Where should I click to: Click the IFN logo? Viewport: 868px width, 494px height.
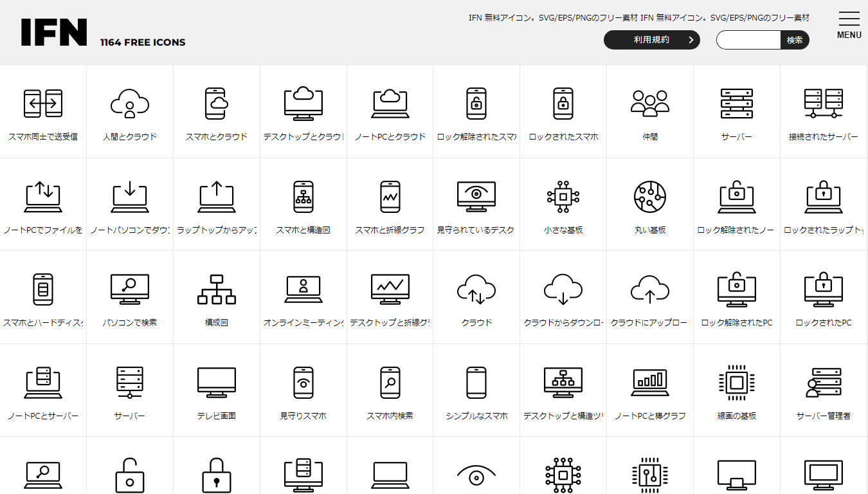[54, 32]
